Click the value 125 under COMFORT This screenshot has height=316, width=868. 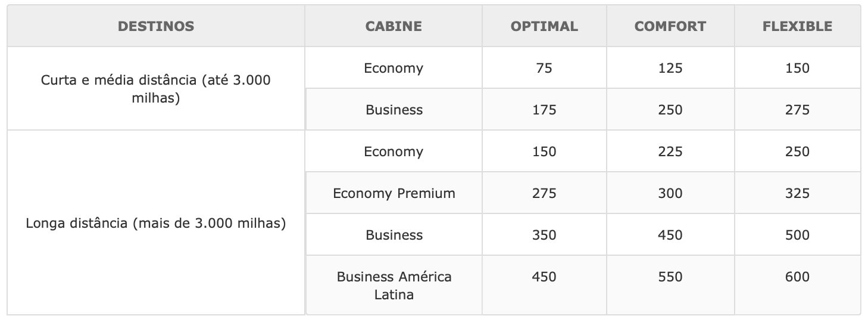tap(670, 68)
